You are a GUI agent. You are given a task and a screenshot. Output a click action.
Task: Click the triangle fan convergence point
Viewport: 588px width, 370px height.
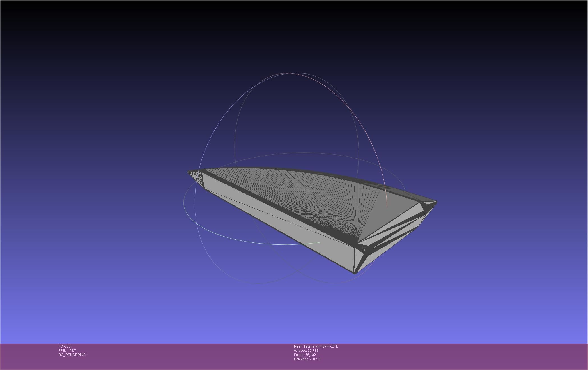pos(358,243)
